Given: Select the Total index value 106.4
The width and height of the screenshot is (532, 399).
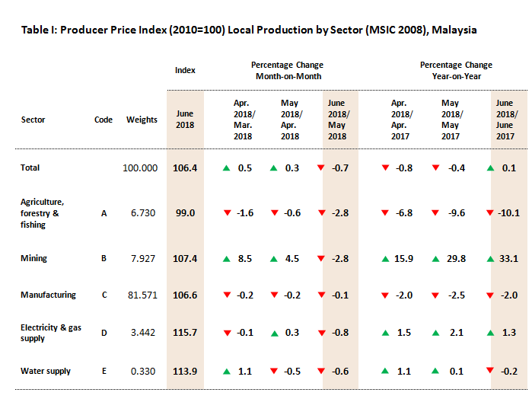Looking at the screenshot, I should [x=186, y=168].
